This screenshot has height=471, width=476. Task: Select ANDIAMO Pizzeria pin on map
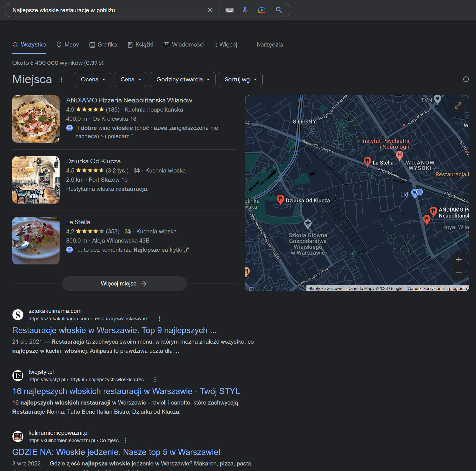[x=433, y=212]
